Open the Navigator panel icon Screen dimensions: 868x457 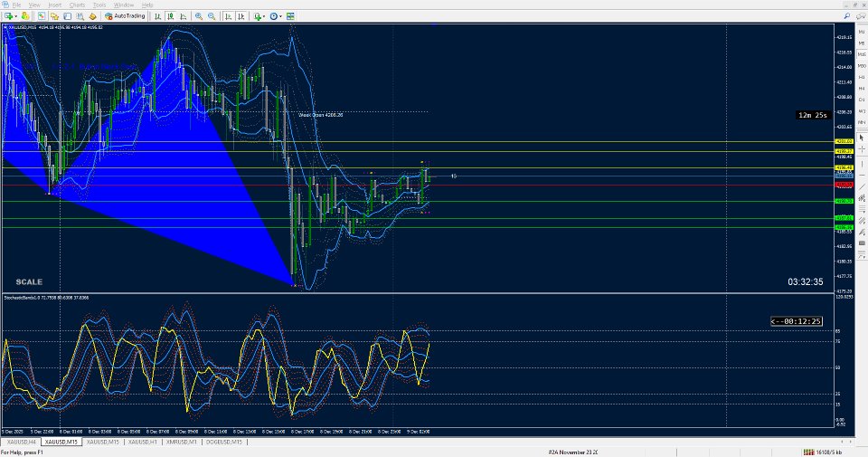pyautogui.click(x=54, y=16)
